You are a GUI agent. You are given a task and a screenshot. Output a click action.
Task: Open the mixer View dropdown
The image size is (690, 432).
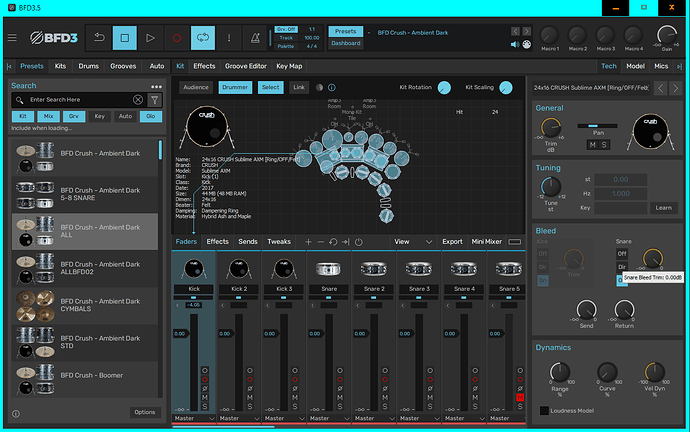tap(413, 242)
